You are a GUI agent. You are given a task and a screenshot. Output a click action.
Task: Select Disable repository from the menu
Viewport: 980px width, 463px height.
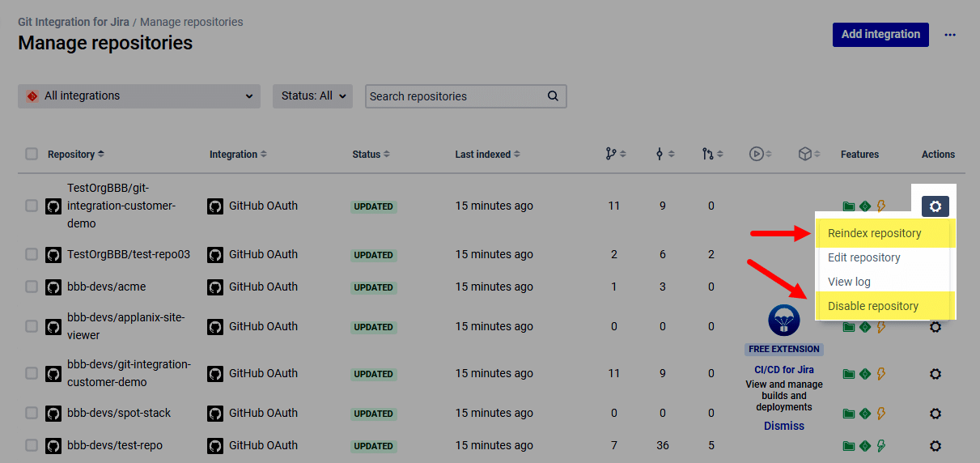pyautogui.click(x=885, y=306)
